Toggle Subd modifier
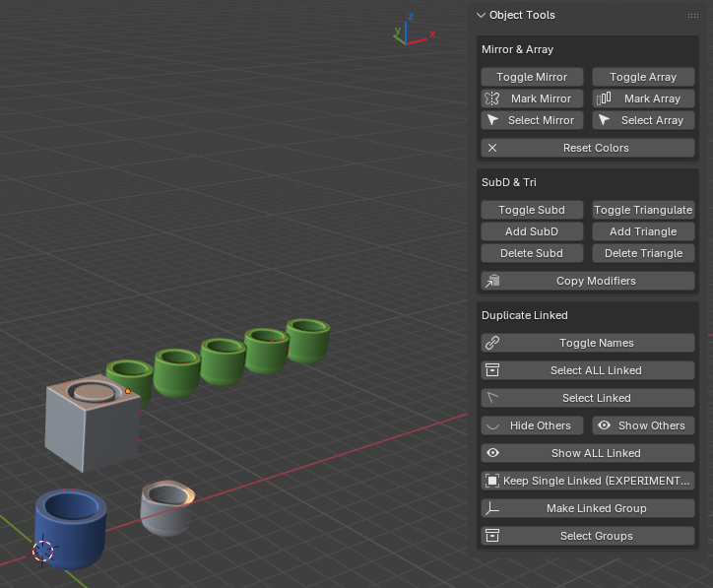Image resolution: width=713 pixels, height=588 pixels. pos(532,210)
